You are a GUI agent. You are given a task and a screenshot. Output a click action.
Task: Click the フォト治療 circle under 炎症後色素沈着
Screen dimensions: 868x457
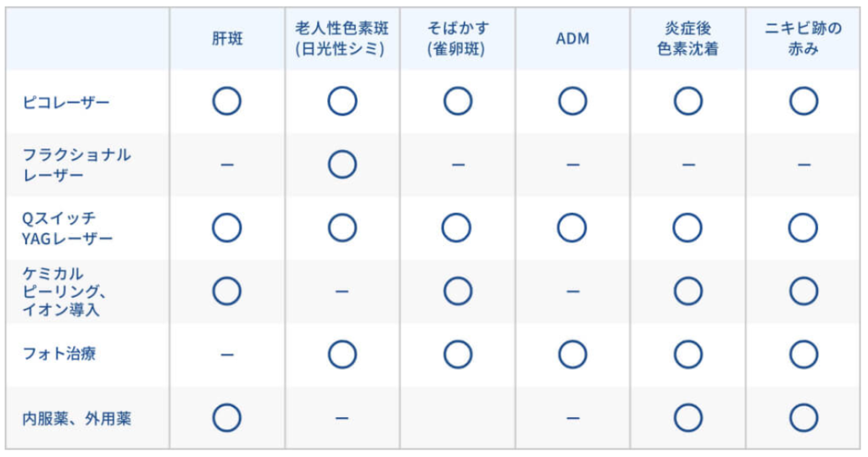point(687,354)
